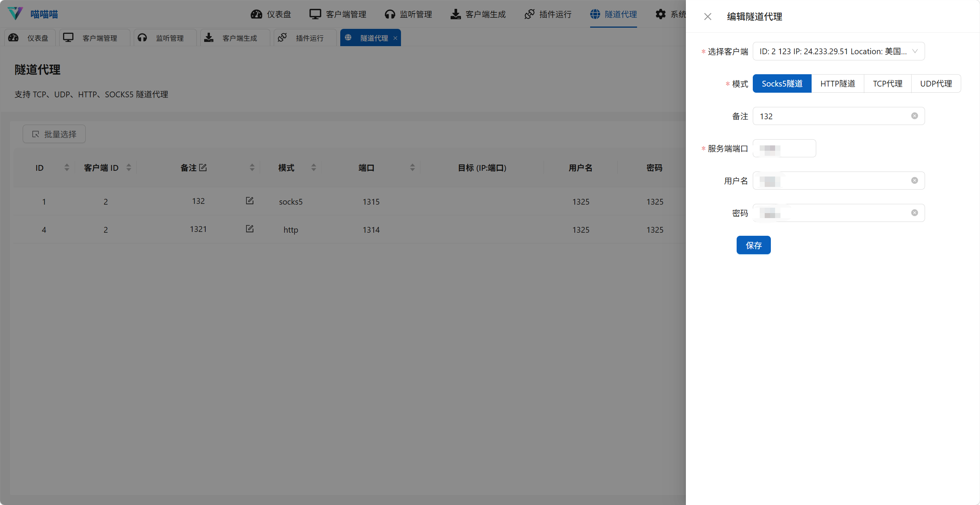Clear the 用户名 field with its clear icon
Viewport: 980px width, 505px height.
[x=914, y=180]
